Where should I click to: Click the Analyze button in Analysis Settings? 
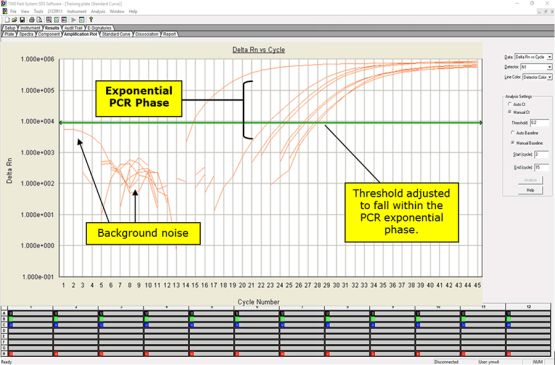[530, 180]
